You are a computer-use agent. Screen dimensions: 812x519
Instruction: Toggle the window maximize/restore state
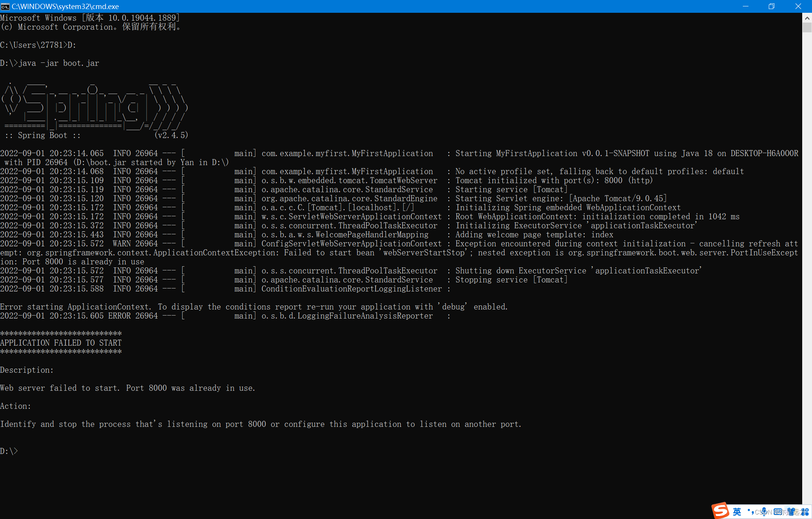(772, 6)
